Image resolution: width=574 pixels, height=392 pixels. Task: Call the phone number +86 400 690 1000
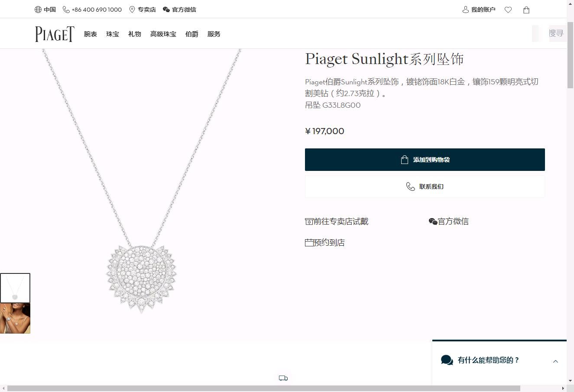tap(92, 10)
